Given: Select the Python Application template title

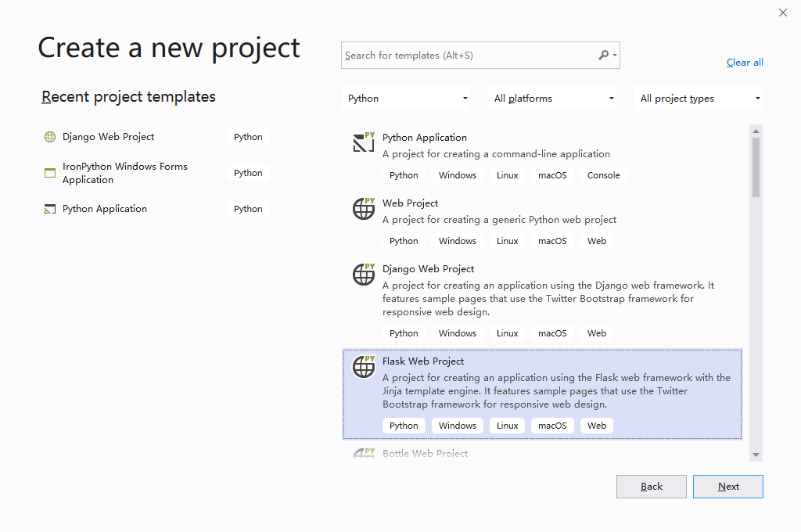Looking at the screenshot, I should click(425, 138).
